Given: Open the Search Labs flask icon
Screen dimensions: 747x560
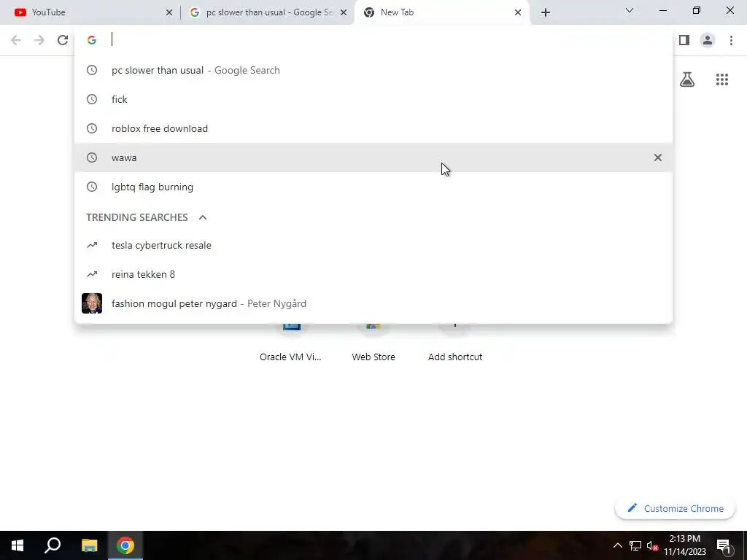Looking at the screenshot, I should point(687,79).
